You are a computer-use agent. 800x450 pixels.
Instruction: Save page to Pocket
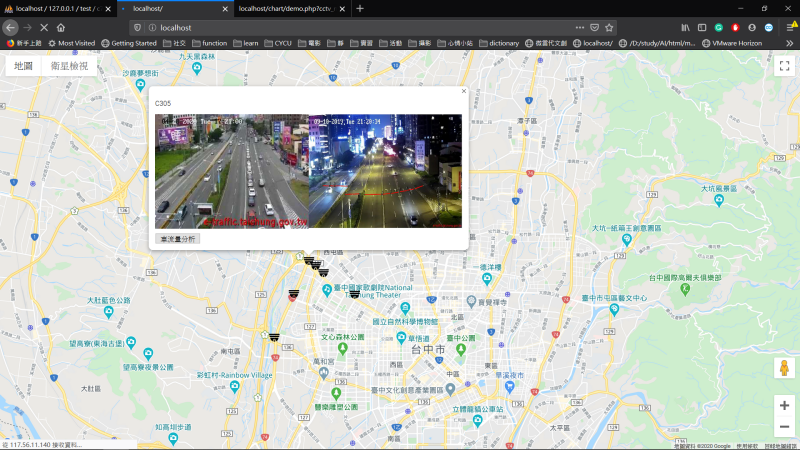[594, 28]
